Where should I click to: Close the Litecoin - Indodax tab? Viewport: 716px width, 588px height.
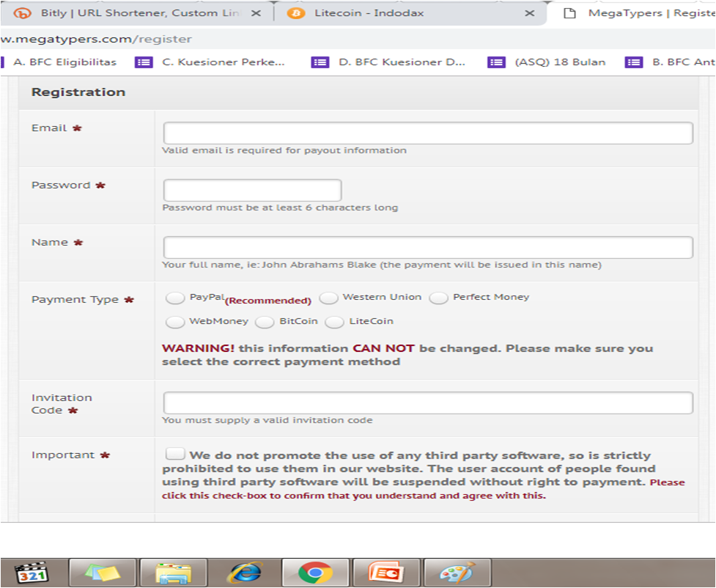[x=529, y=13]
